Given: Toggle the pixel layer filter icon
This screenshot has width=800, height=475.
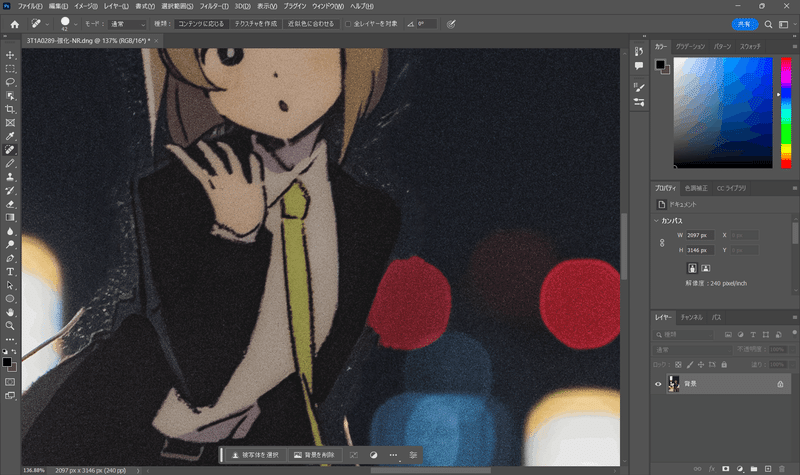Looking at the screenshot, I should (728, 335).
